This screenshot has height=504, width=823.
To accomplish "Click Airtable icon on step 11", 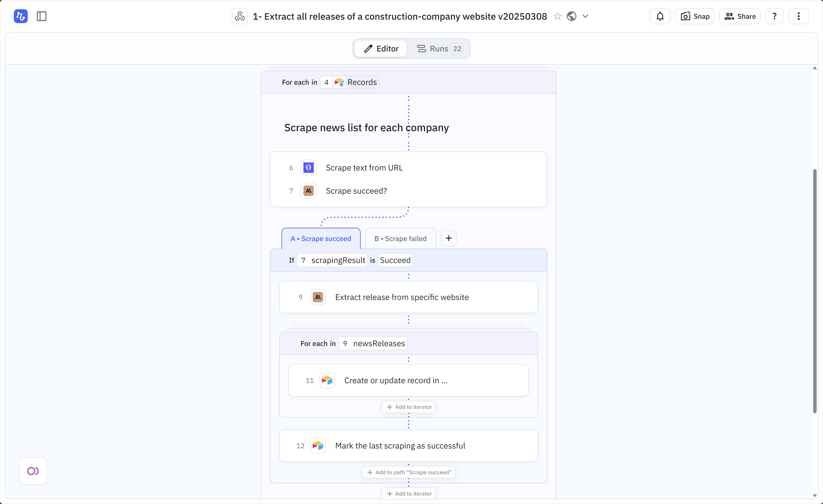I will click(x=327, y=380).
